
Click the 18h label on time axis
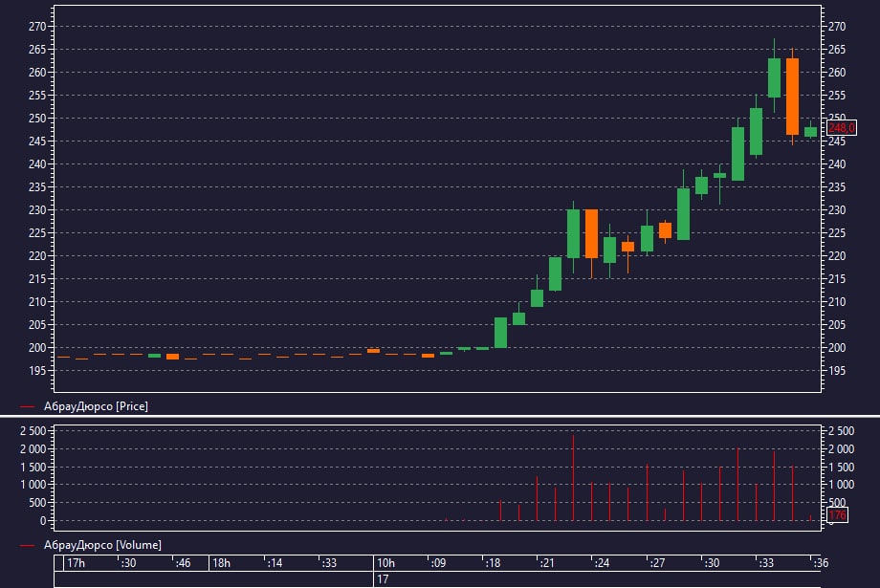pos(221,563)
